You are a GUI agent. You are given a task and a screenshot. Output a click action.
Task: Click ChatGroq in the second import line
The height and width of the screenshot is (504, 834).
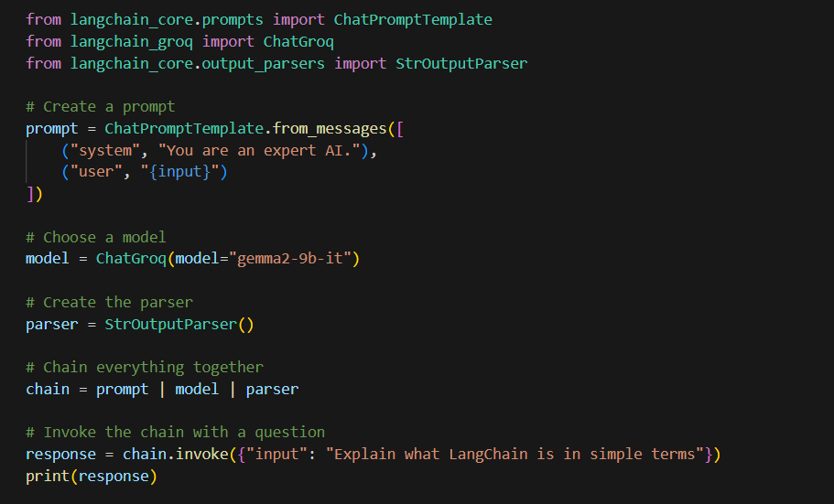click(x=298, y=41)
